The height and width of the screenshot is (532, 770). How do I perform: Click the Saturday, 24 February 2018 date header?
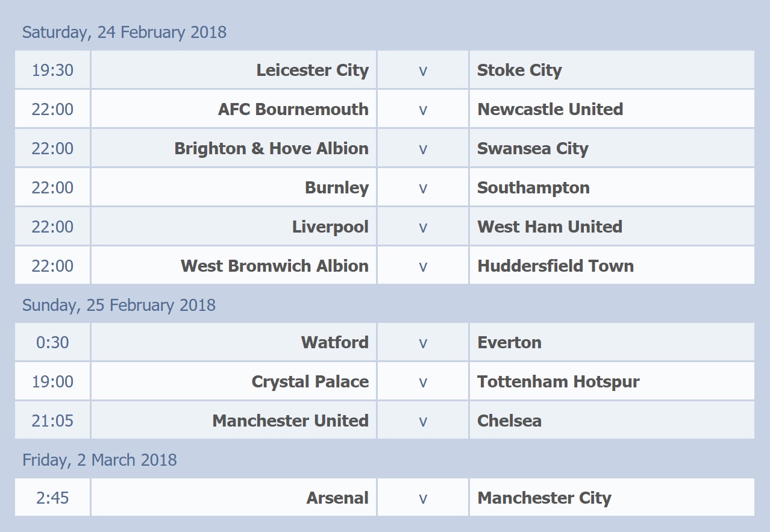point(124,32)
